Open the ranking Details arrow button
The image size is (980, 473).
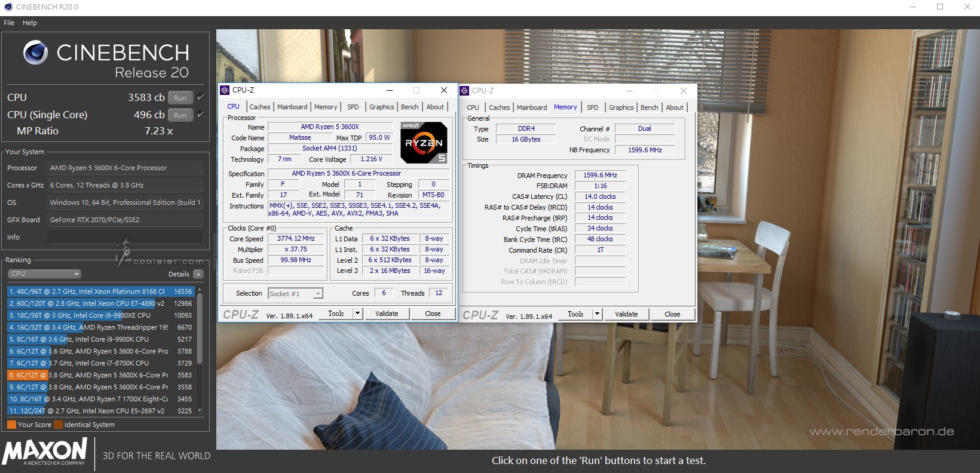point(198,274)
